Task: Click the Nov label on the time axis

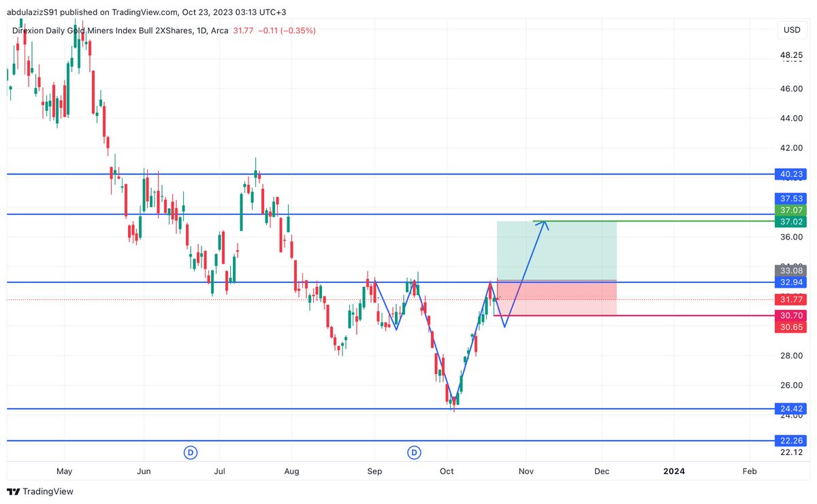Action: tap(525, 471)
